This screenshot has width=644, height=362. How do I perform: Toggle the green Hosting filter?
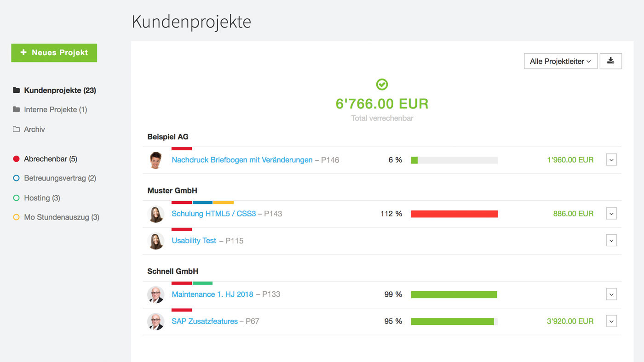[17, 198]
